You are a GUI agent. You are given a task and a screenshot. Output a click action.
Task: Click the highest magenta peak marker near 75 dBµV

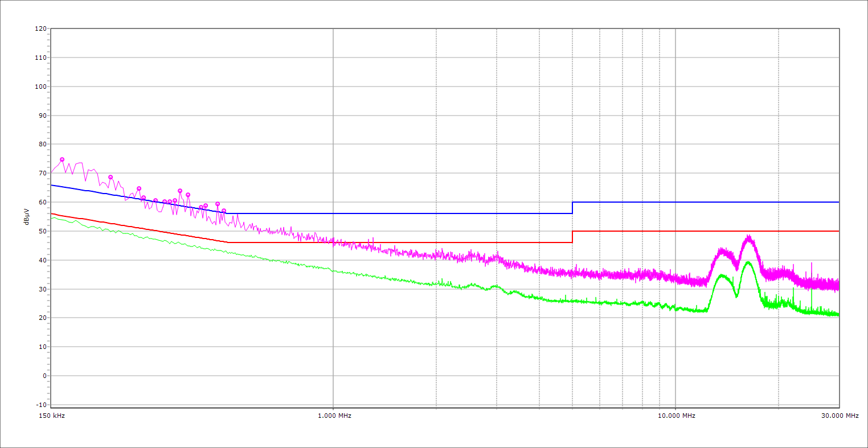point(62,159)
